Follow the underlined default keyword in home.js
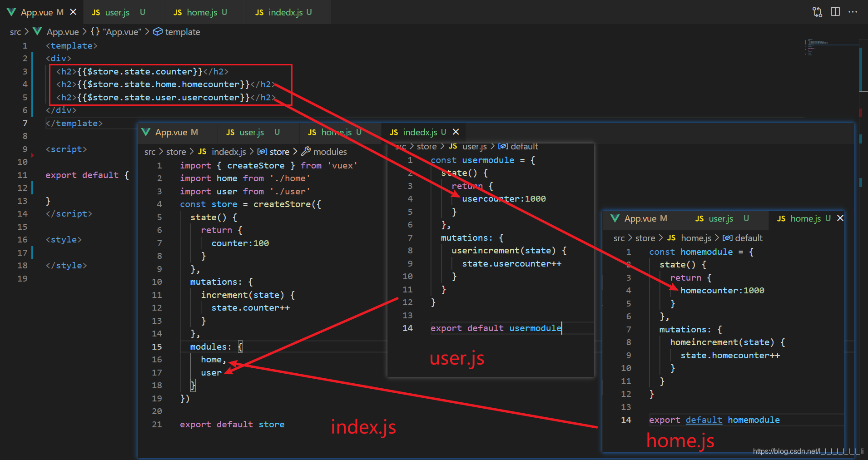 click(x=704, y=420)
